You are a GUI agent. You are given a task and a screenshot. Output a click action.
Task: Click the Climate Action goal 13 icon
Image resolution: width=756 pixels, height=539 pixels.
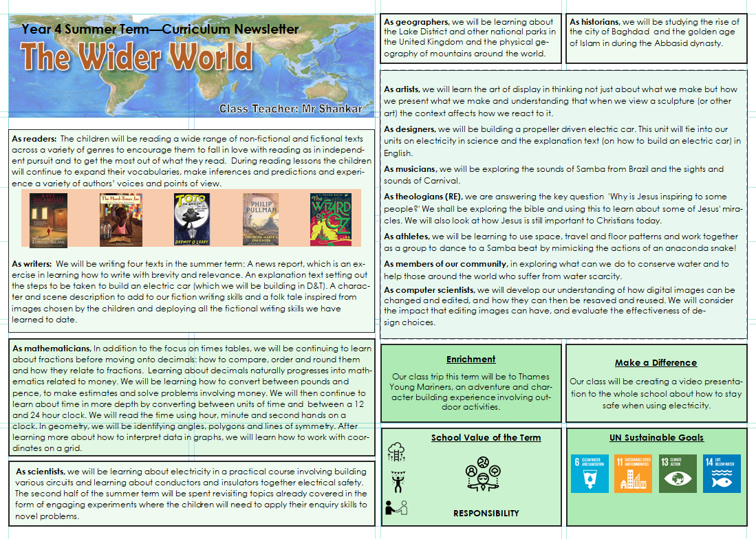pos(678,474)
